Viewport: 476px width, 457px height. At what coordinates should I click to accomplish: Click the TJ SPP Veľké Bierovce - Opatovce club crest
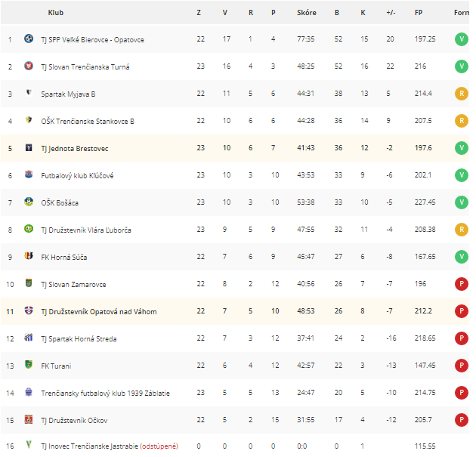29,39
